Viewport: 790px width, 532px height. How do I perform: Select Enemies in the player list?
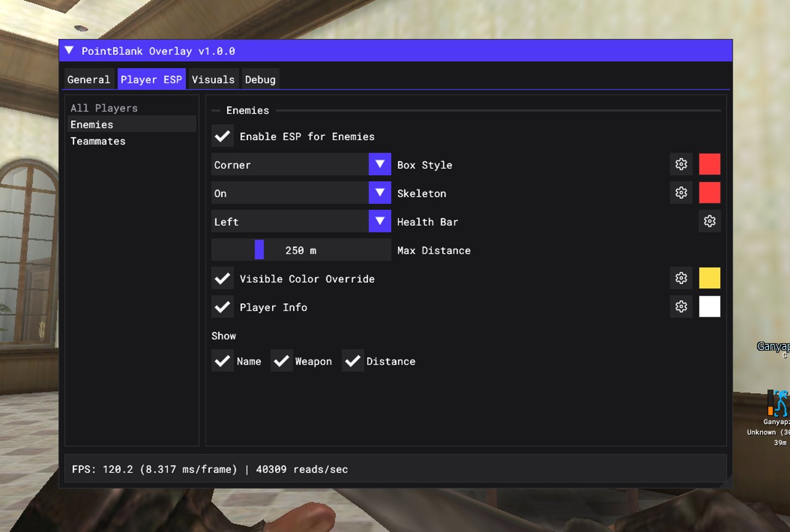tap(131, 124)
